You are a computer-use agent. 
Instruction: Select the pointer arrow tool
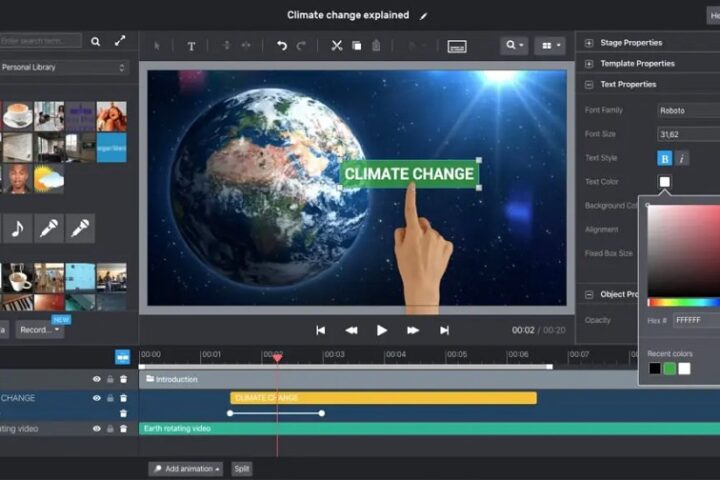tap(157, 46)
